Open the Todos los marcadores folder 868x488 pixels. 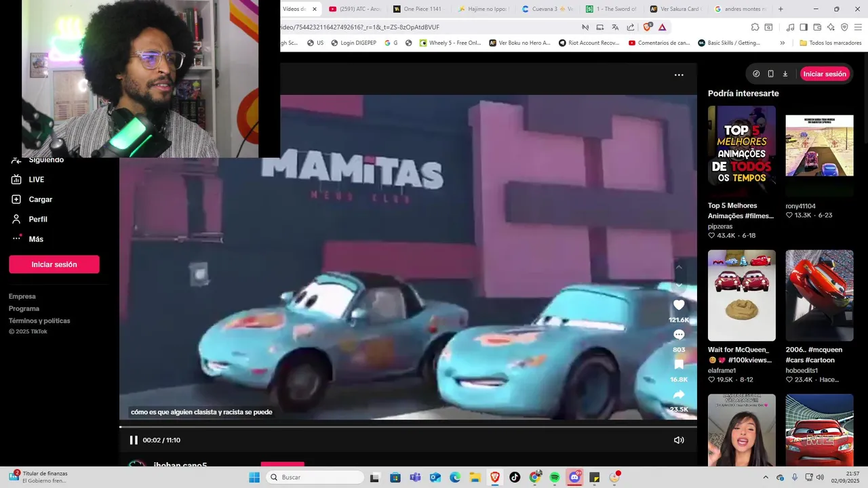831,43
